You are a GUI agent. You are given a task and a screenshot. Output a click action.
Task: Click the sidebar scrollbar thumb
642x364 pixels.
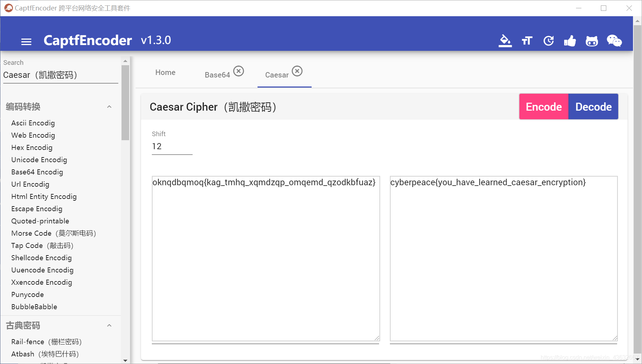(125, 103)
